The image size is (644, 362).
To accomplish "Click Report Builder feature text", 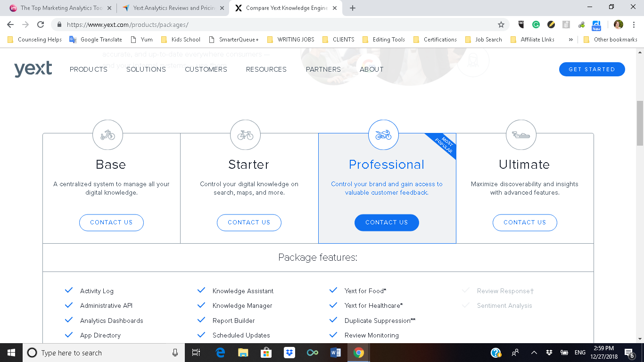I will point(233,321).
